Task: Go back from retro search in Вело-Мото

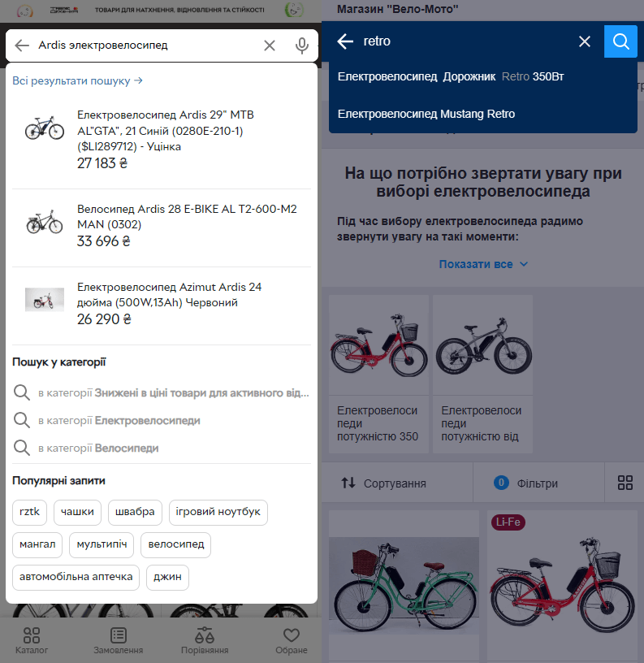Action: coord(345,41)
